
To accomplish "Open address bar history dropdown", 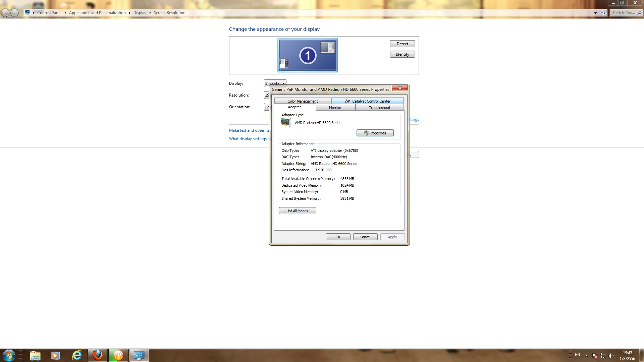I will [595, 13].
